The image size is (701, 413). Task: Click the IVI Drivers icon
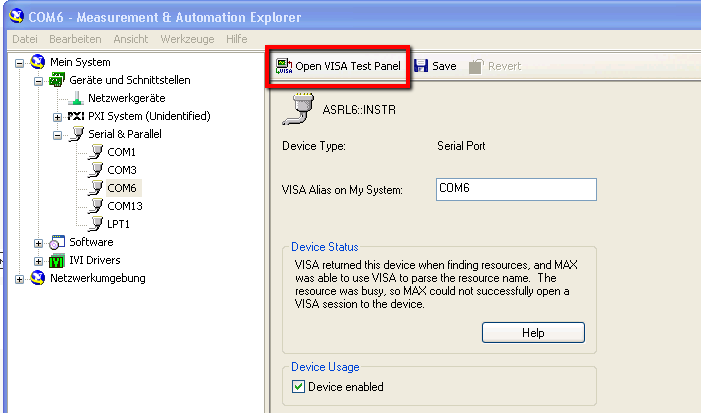click(x=57, y=260)
